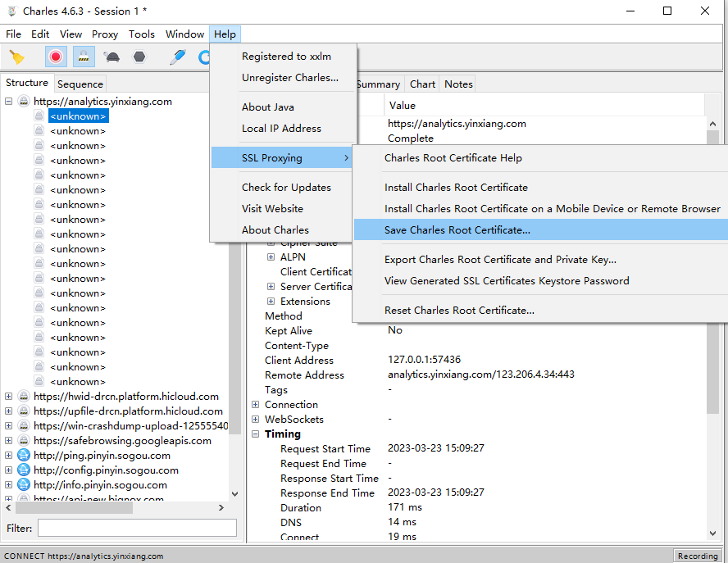Select the highlighted first <unknown> request
The height and width of the screenshot is (563, 728).
pyautogui.click(x=79, y=116)
